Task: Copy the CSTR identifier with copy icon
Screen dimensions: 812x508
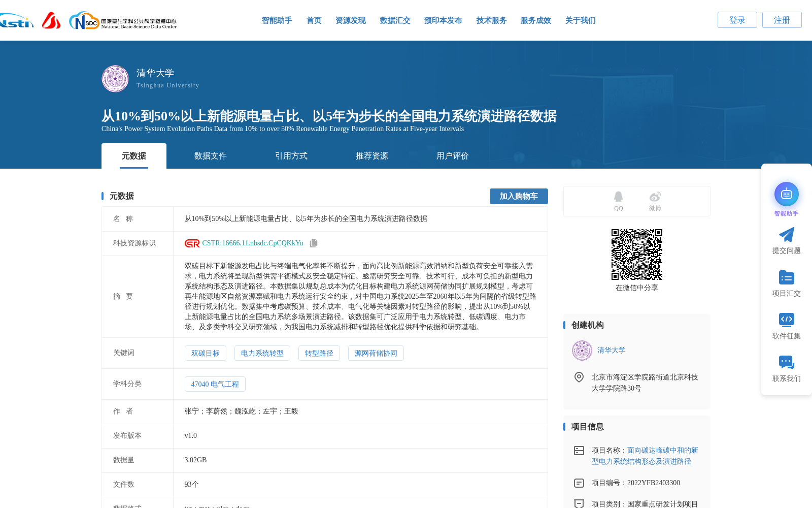Action: coord(314,243)
